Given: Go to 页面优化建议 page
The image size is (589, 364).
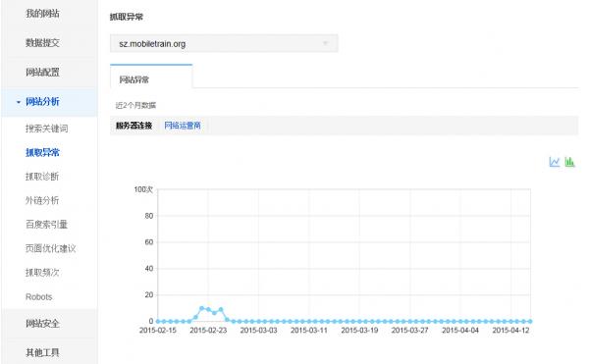Looking at the screenshot, I should [51, 248].
